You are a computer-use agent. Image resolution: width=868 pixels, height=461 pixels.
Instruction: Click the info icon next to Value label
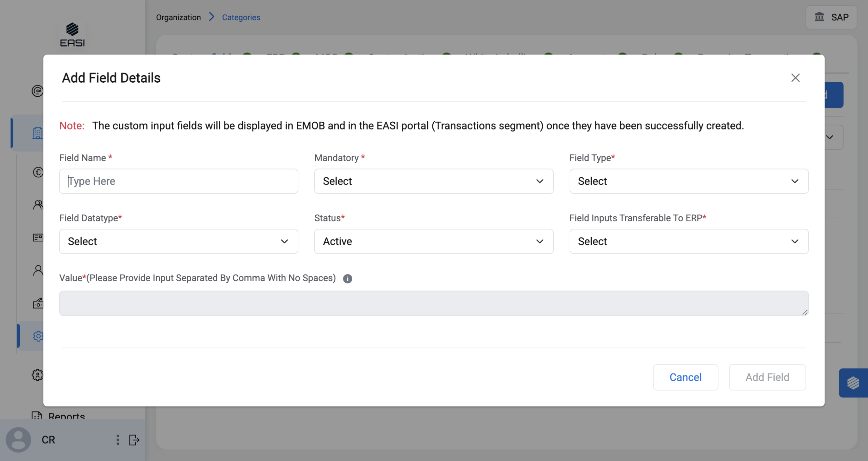347,279
